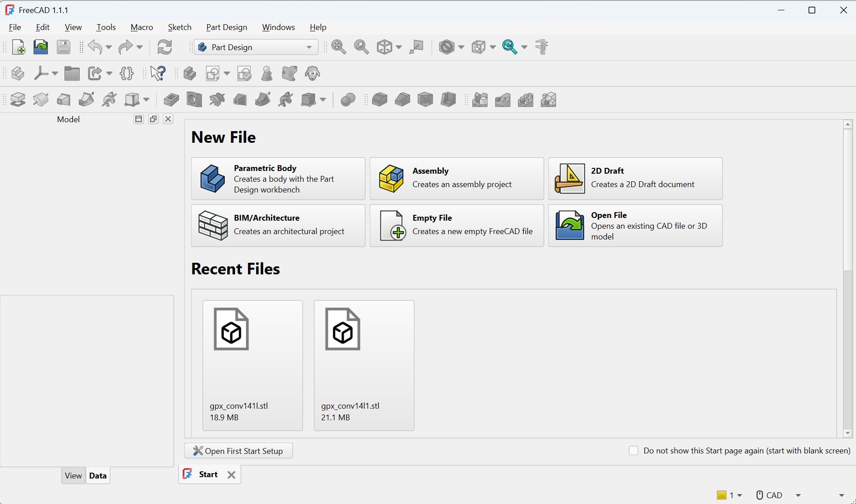The height and width of the screenshot is (504, 856).
Task: Expand the Undo history dropdown arrow
Action: 109,47
